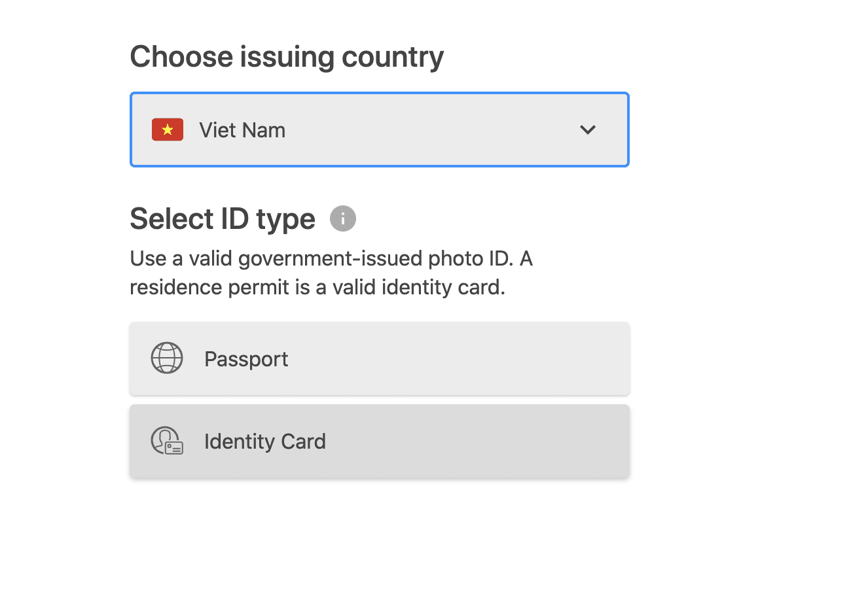Click the Viet Nam flag icon
The height and width of the screenshot is (590, 868).
[168, 130]
